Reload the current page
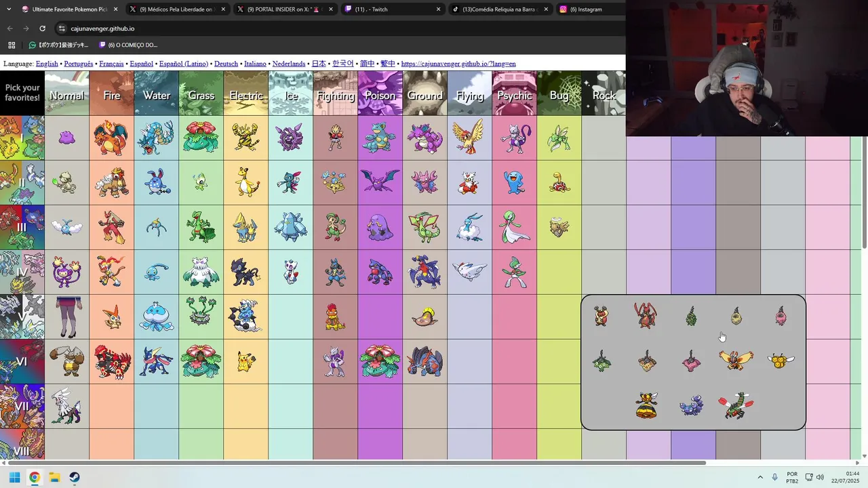The height and width of the screenshot is (488, 868). [42, 28]
